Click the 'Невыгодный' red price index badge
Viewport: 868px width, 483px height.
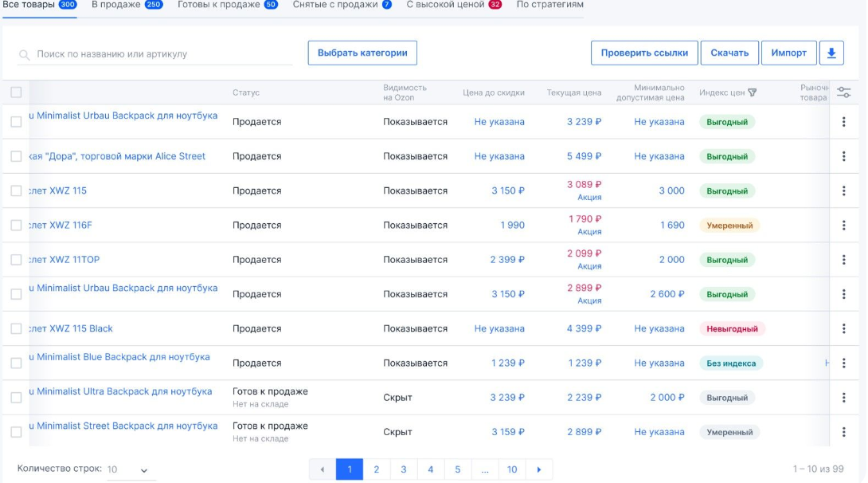point(732,328)
